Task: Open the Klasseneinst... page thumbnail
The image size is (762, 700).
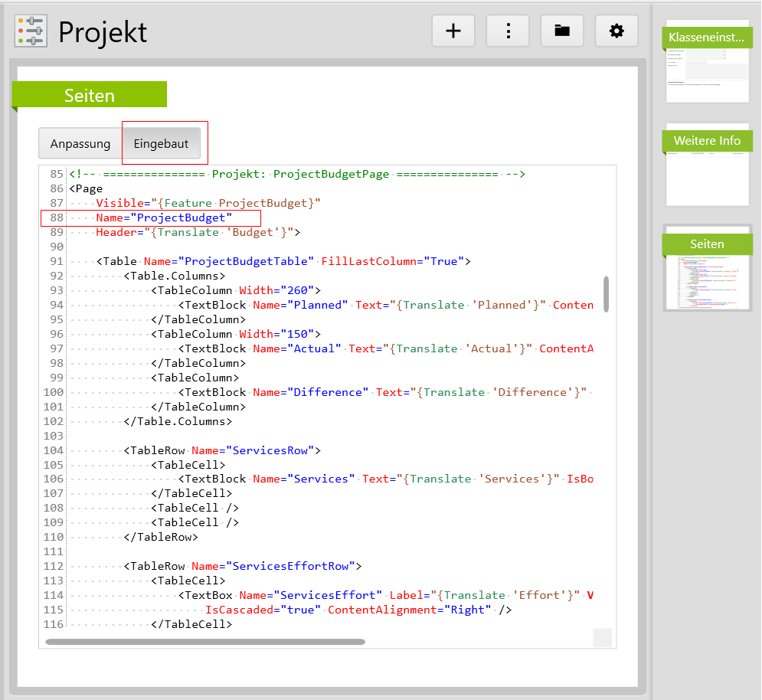Action: 707,61
